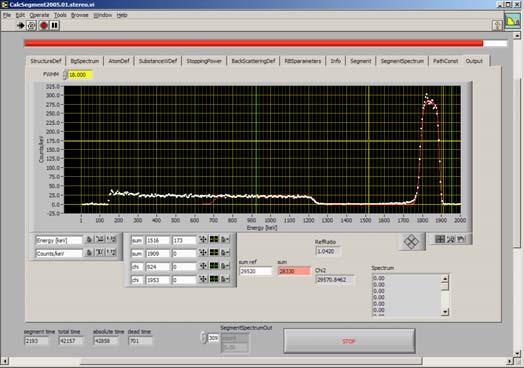
Task: Click cursor move icon in the 924 row
Action: click(x=203, y=266)
